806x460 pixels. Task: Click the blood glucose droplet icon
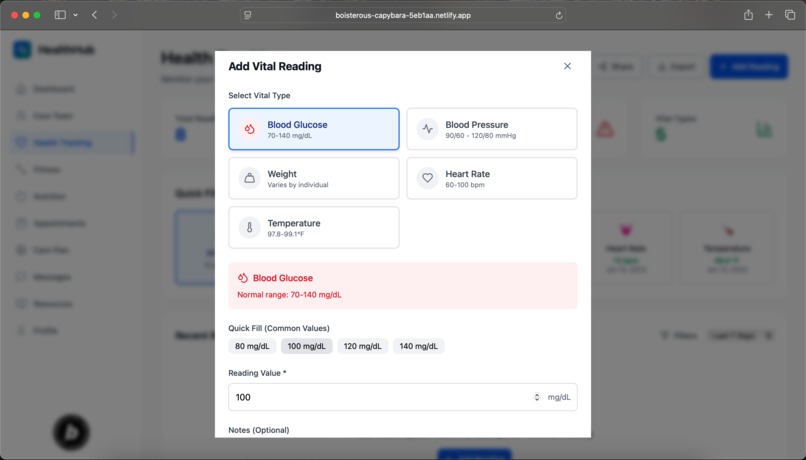coord(249,129)
